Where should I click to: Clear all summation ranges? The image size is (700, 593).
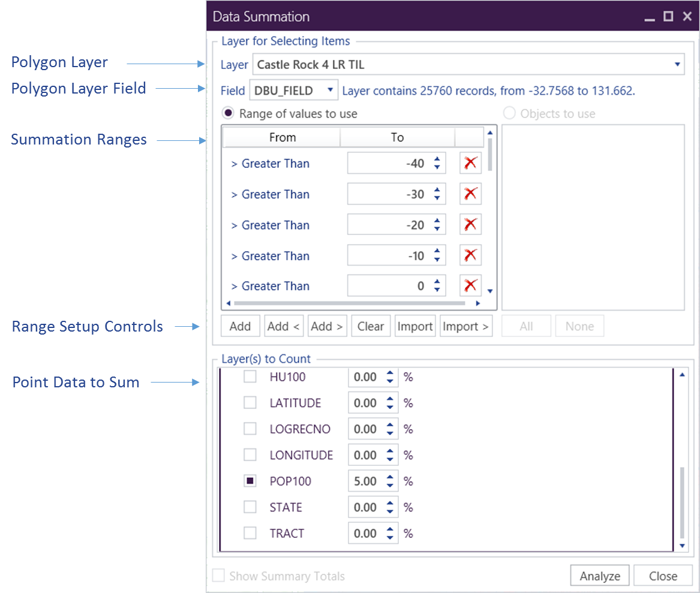click(x=370, y=326)
